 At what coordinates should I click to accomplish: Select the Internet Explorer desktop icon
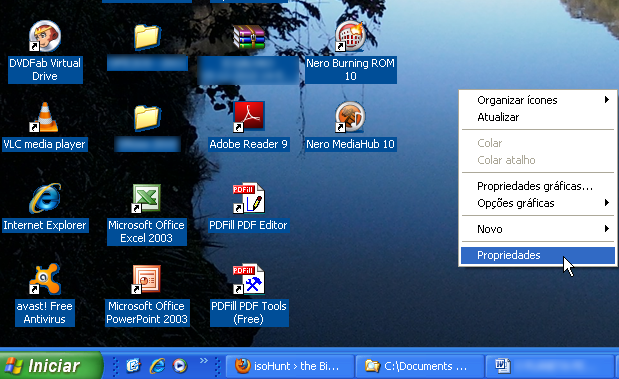pos(45,198)
